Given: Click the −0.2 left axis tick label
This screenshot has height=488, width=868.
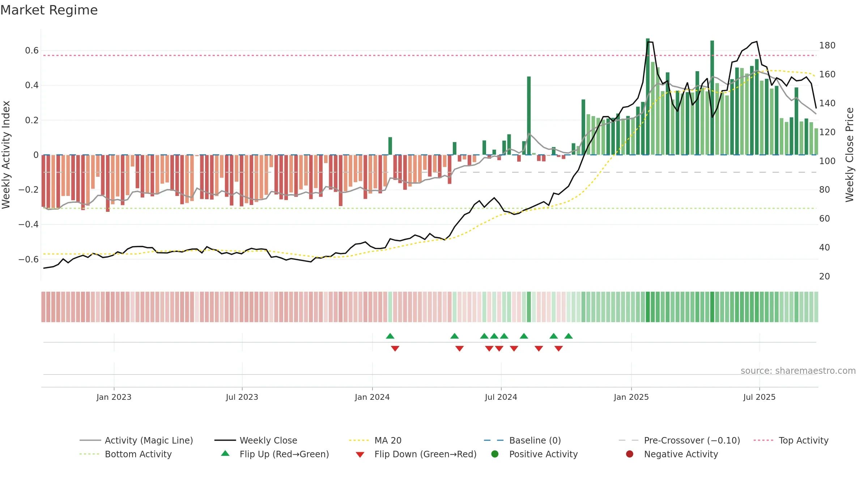Looking at the screenshot, I should pos(29,189).
